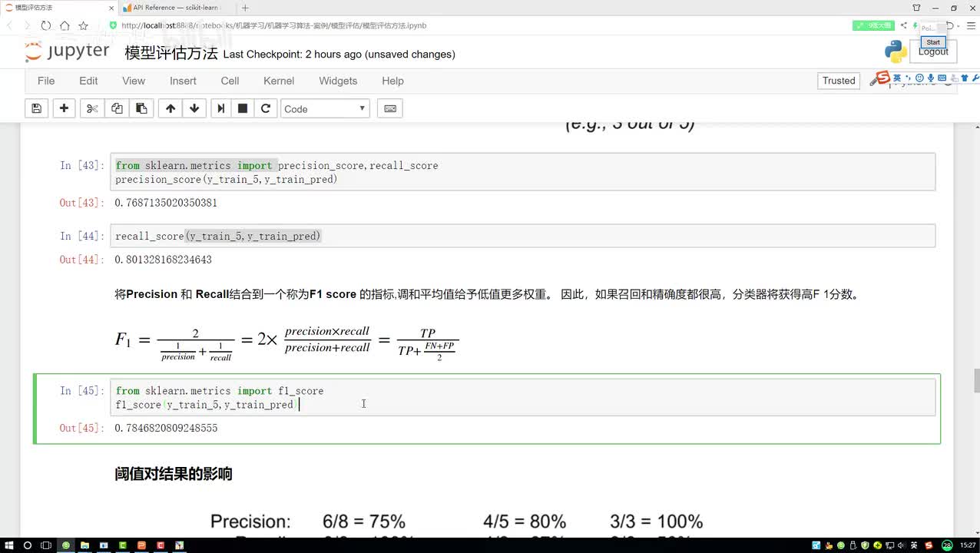
Task: Open the Sogou soft keyboard icon
Action: pyautogui.click(x=942, y=78)
